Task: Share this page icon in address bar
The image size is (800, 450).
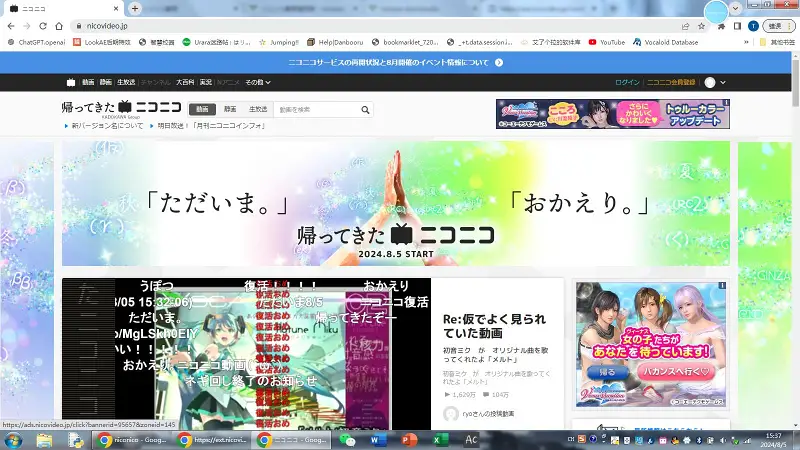Action: coord(685,26)
